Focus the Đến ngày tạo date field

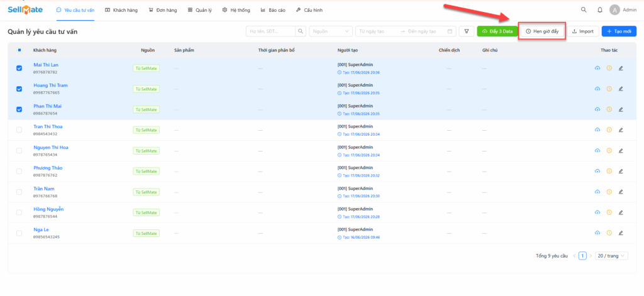click(425, 31)
